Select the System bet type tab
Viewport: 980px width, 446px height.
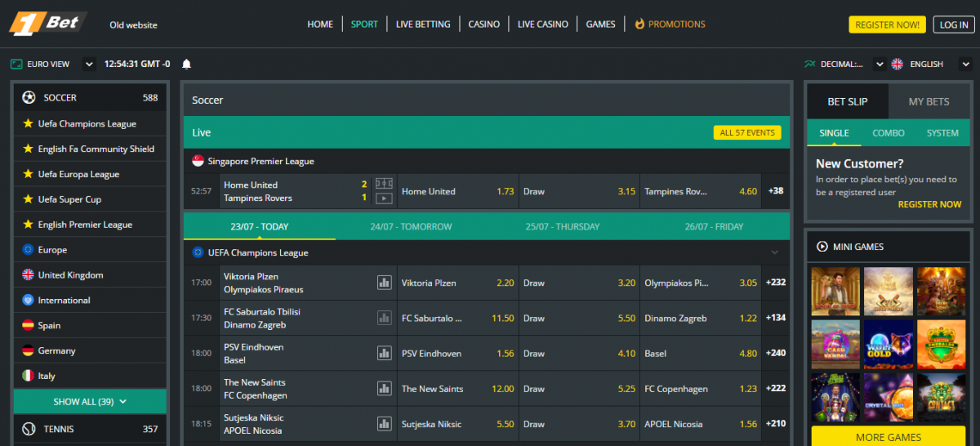pos(942,133)
